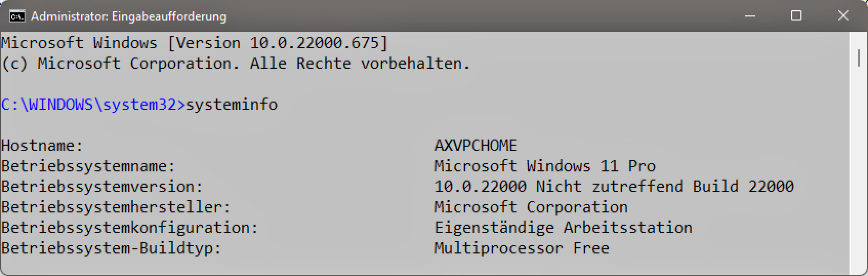Click the 'Betriebssystemhersteller:' label
This screenshot has height=276, width=868.
tap(116, 207)
